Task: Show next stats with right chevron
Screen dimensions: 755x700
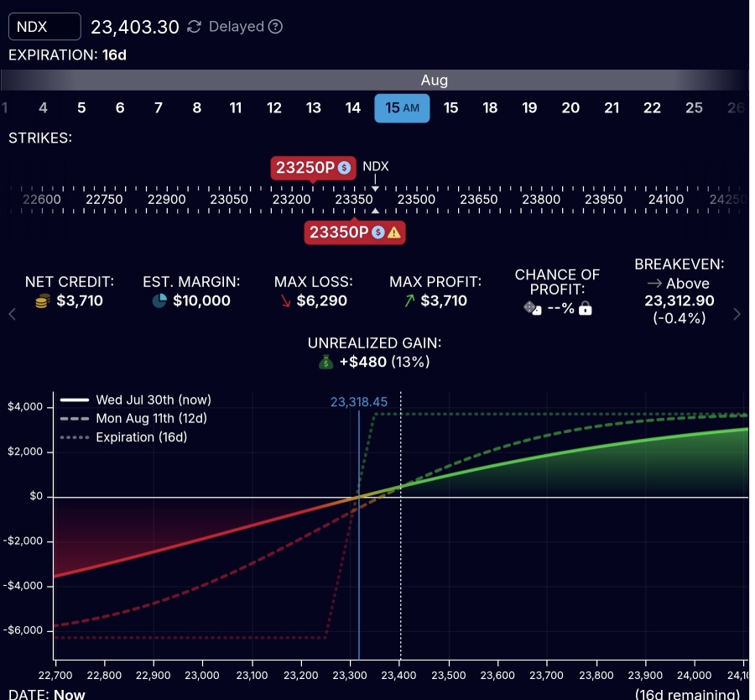Action: tap(737, 314)
